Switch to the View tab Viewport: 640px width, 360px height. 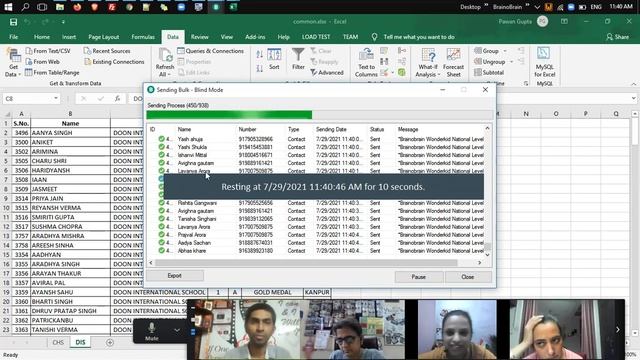click(x=227, y=37)
